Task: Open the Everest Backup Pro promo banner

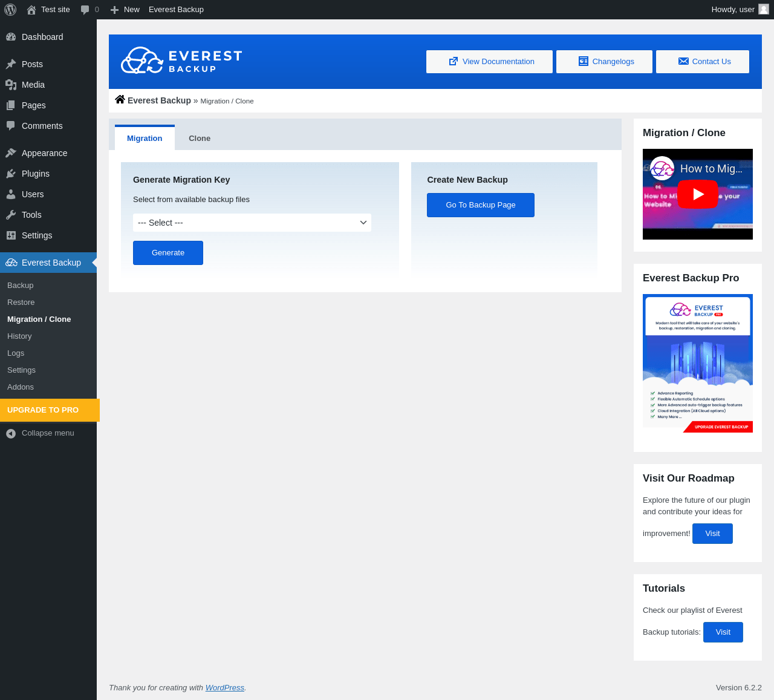Action: [x=698, y=364]
